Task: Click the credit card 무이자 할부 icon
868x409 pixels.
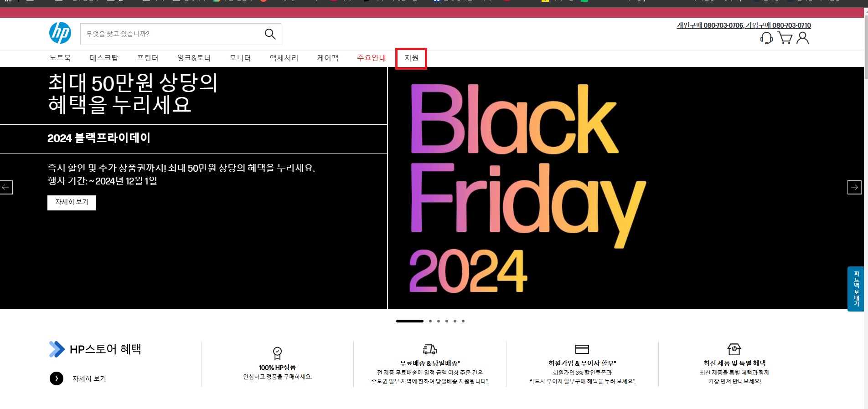Action: coord(582,349)
